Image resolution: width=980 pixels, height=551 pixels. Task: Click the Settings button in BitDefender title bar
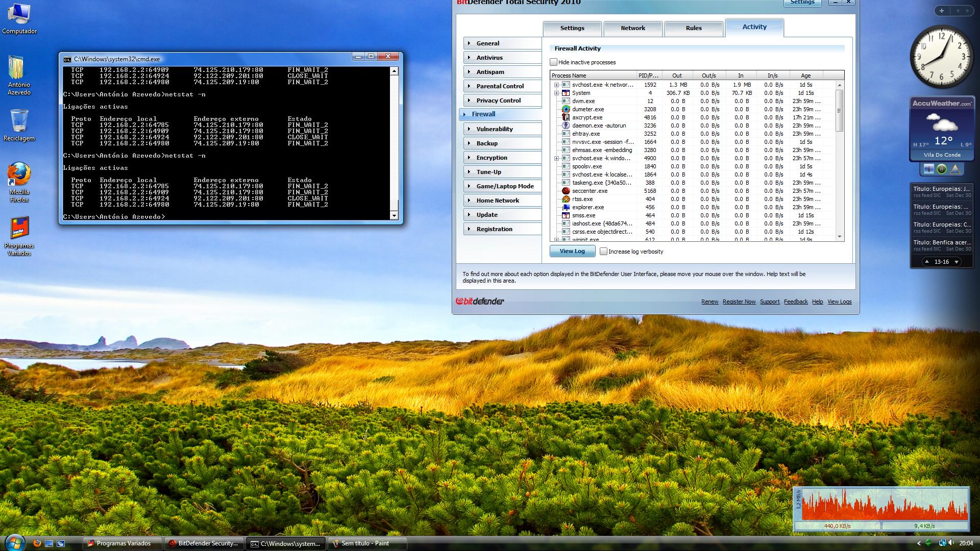[802, 3]
